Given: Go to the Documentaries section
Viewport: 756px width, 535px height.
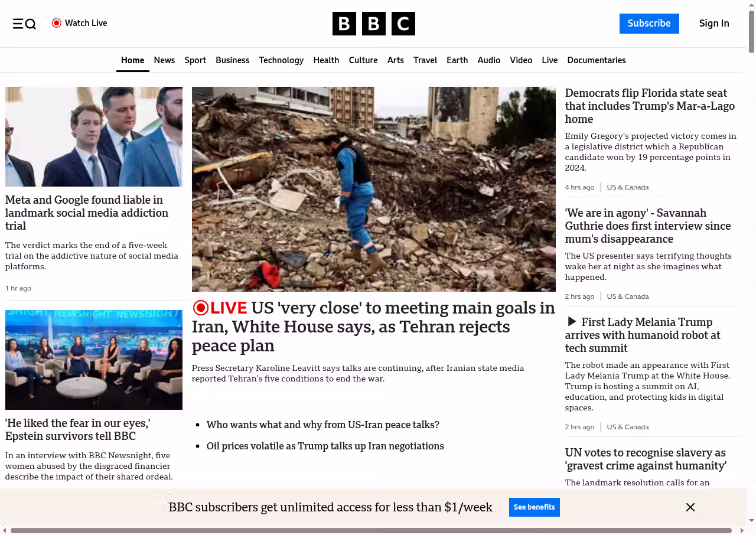Looking at the screenshot, I should (x=596, y=60).
